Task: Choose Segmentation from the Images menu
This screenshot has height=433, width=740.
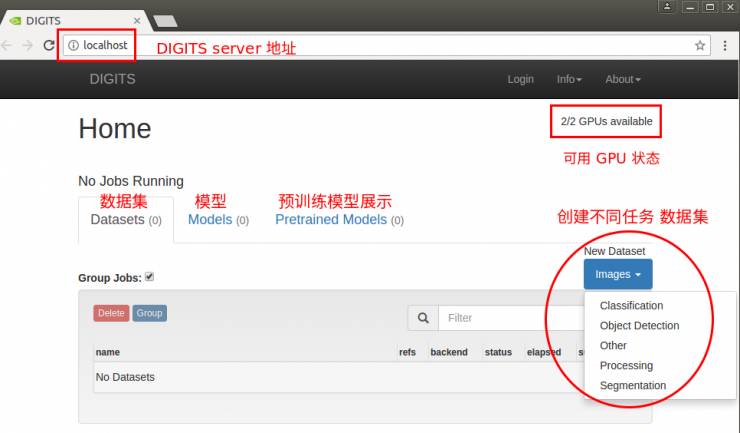Action: click(632, 385)
